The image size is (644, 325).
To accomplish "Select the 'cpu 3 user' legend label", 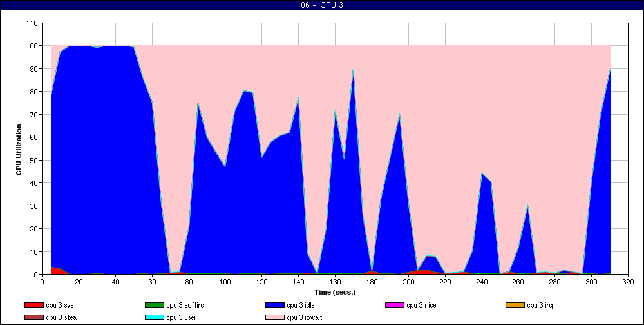I will click(x=181, y=318).
